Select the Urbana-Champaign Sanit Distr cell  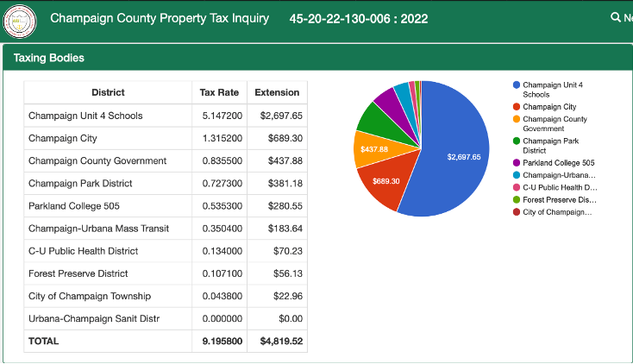pos(108,319)
